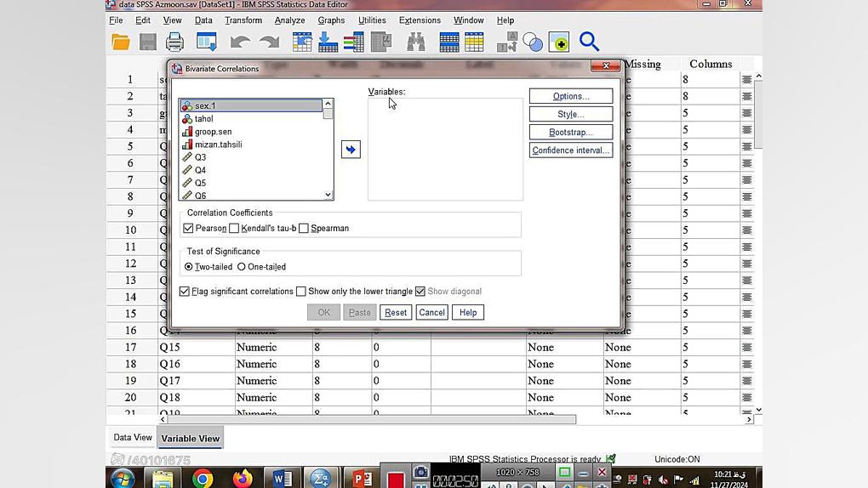
Task: Open Windows Start orb
Action: pos(123,478)
